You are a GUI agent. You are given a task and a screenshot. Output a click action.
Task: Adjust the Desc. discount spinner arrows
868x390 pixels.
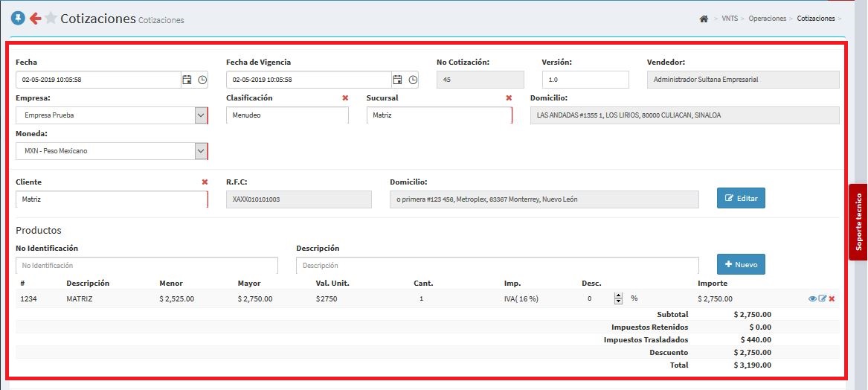tap(618, 298)
